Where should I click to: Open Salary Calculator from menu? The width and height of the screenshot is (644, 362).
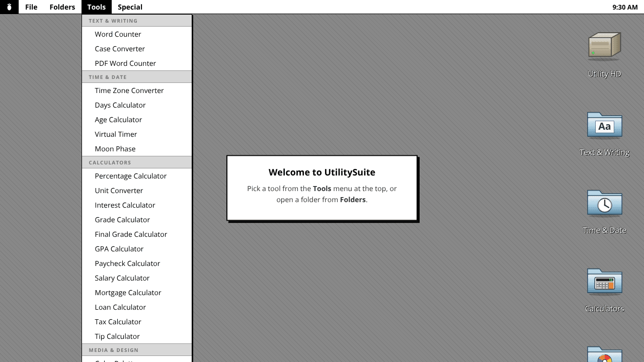point(137,278)
